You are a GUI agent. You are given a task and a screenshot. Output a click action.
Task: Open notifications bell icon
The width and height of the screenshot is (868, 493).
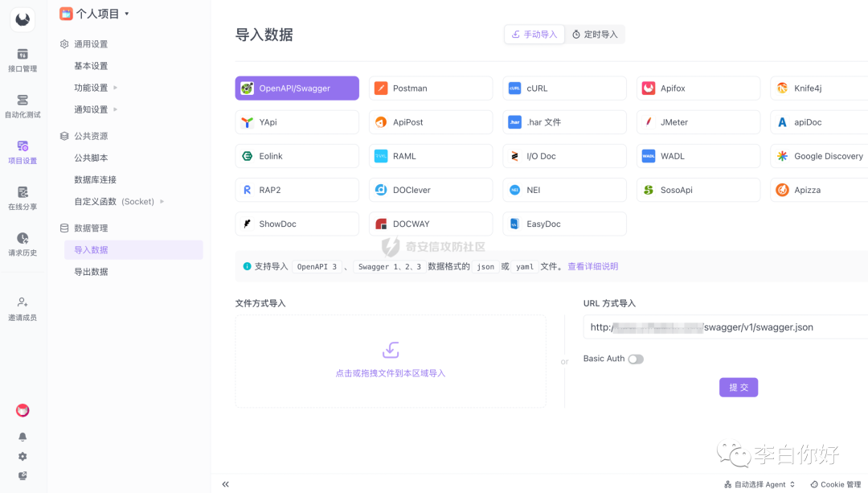(23, 437)
